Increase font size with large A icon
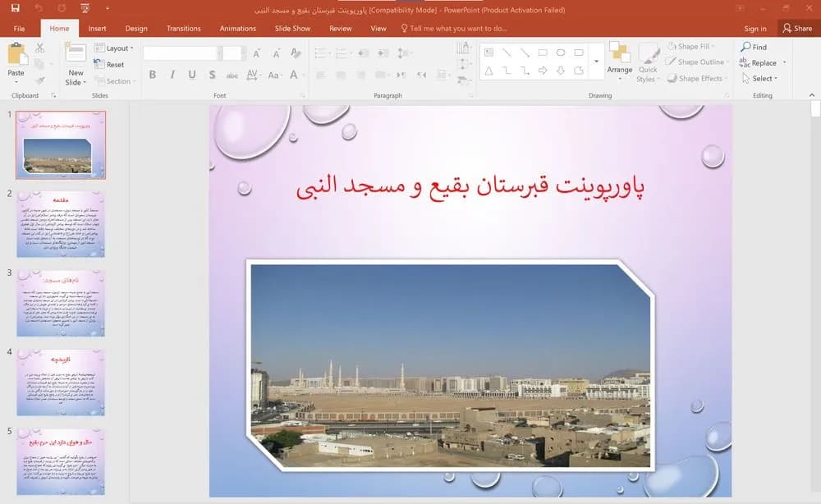This screenshot has width=821, height=504. [256, 53]
